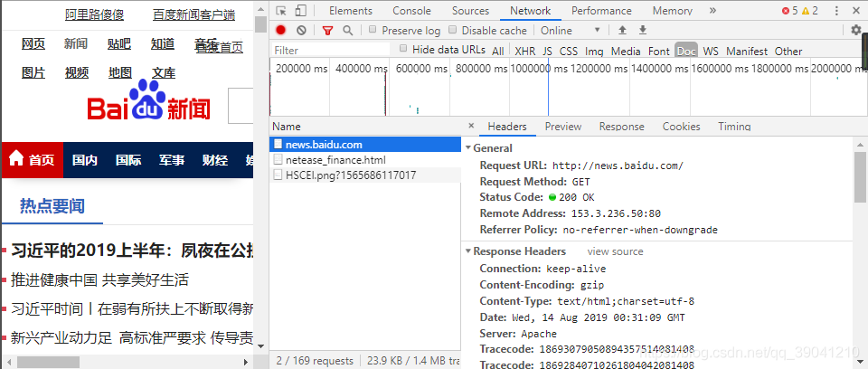
Task: Select 国内 in the news navigation bar
Action: (x=85, y=160)
